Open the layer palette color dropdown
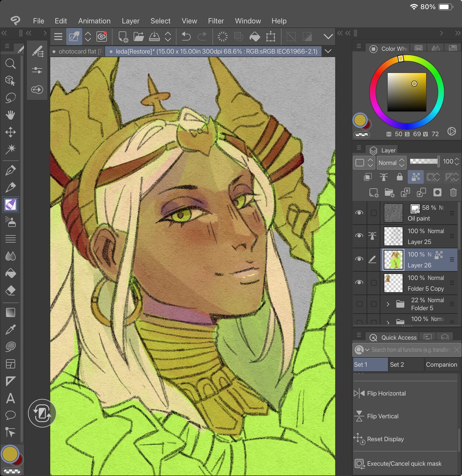 pos(364,163)
